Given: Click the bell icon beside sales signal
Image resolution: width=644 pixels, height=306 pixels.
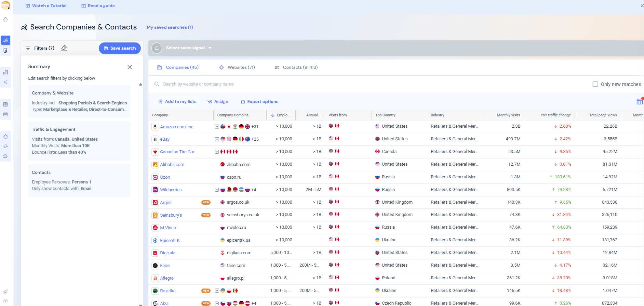Looking at the screenshot, I should click(x=157, y=48).
